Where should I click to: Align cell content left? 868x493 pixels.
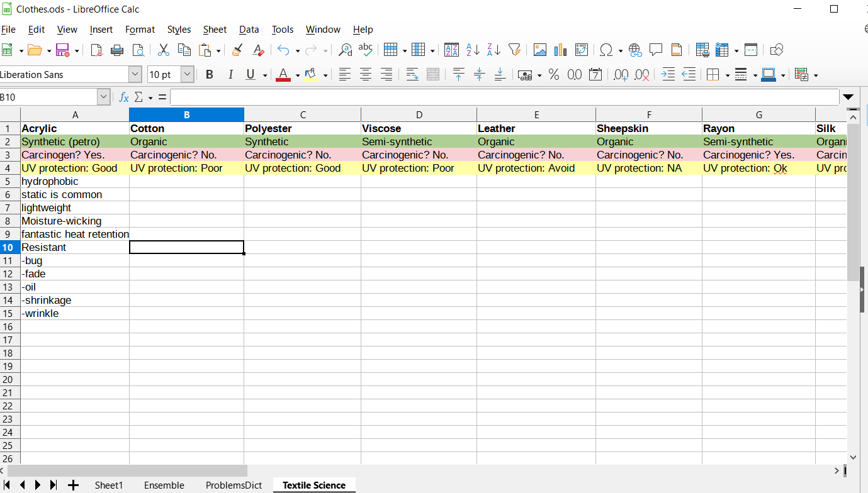click(345, 75)
